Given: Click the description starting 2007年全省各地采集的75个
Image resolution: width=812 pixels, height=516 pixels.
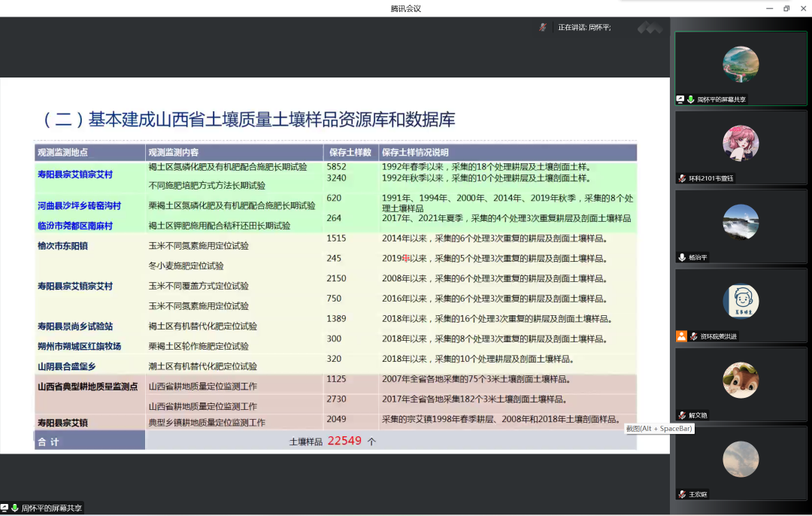Looking at the screenshot, I should (476, 379).
